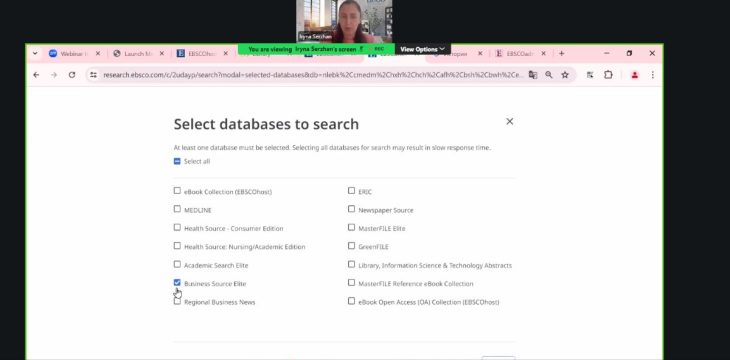730x360 pixels.
Task: Switch to the Launch Meeting browser tab
Action: click(x=138, y=54)
